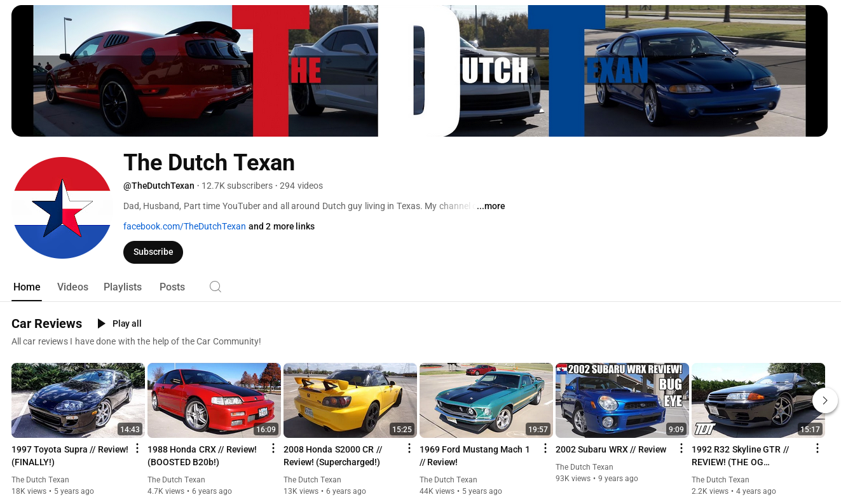Click 'The Dutch Texan' channel title heading
The height and width of the screenshot is (504, 841).
(209, 163)
